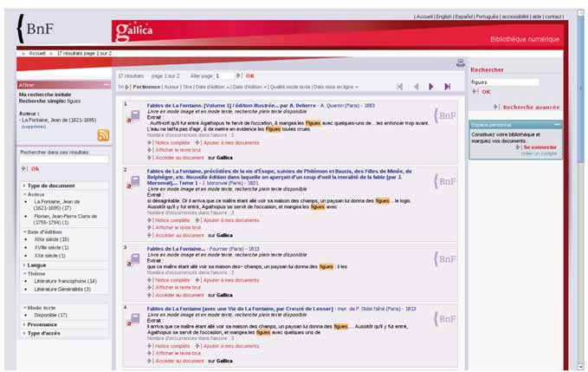Filter by XIXe siècle (15)
Screen dimensions: 588x372
click(51, 239)
